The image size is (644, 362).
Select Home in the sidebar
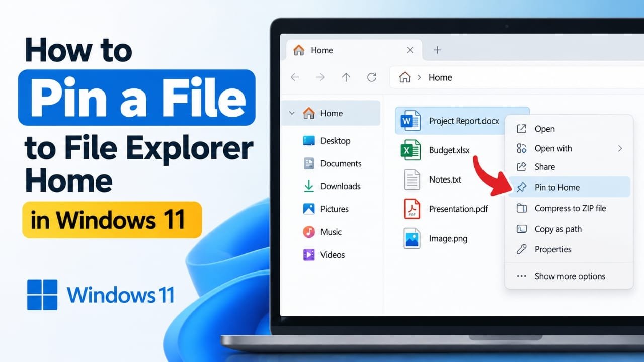pyautogui.click(x=331, y=113)
